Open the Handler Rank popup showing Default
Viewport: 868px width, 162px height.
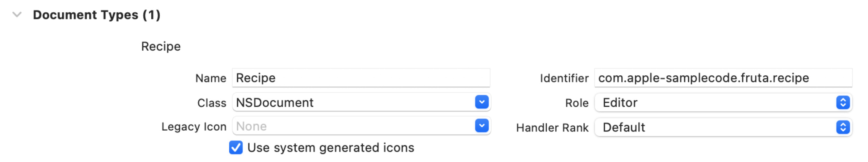click(x=723, y=127)
